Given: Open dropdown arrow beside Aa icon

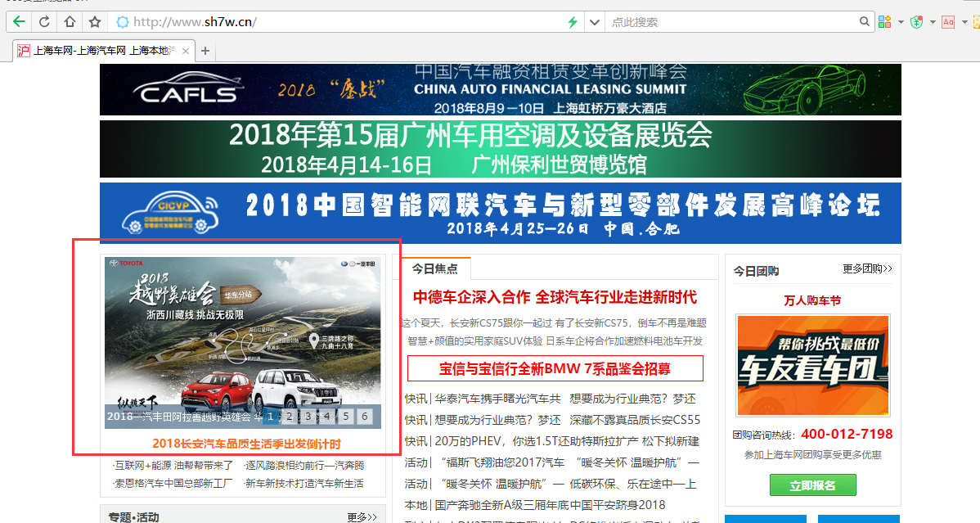Looking at the screenshot, I should click(964, 23).
